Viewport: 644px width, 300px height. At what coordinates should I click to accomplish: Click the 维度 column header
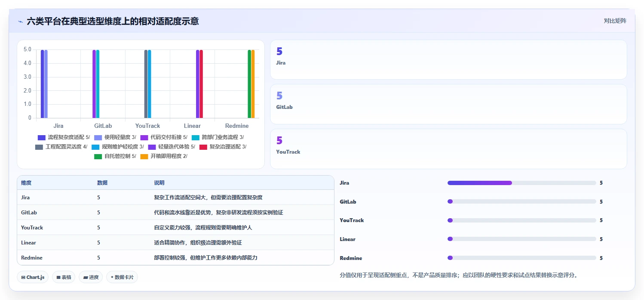point(26,183)
